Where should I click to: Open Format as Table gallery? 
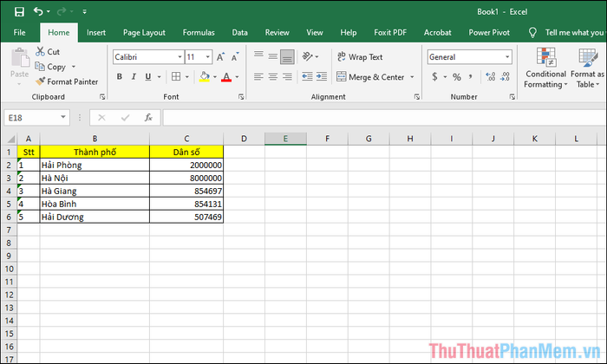coord(588,68)
